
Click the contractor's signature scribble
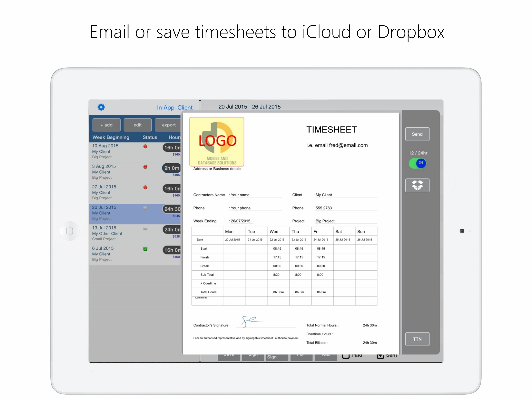252,321
